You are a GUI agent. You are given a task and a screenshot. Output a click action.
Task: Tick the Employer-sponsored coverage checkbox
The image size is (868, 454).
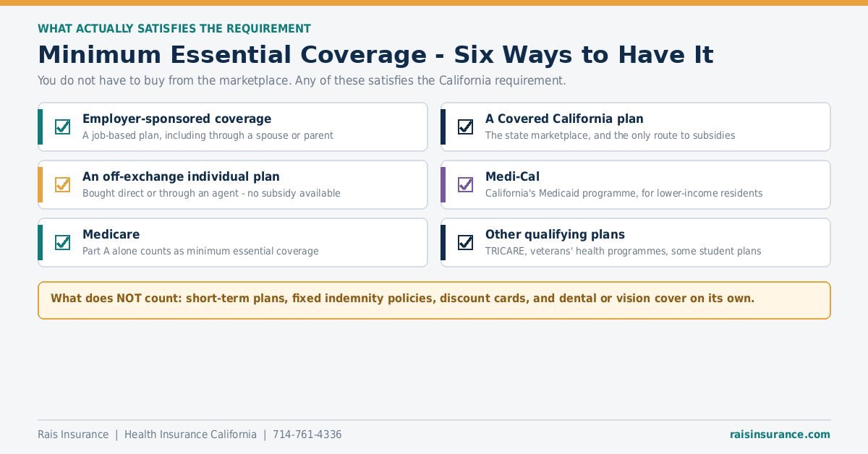(63, 127)
